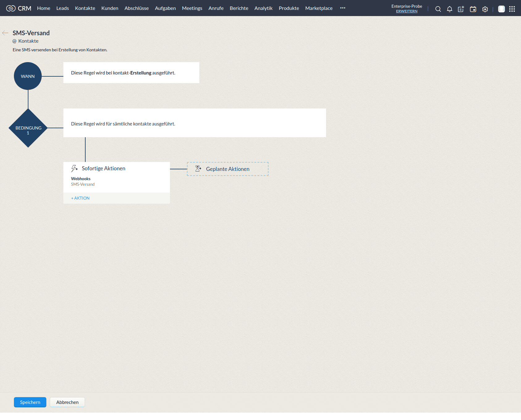Select the WANN trigger node

28,76
